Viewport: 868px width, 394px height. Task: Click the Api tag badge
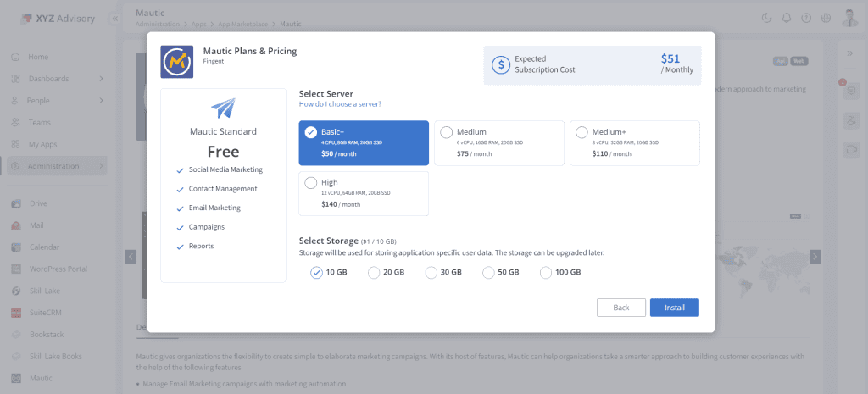click(781, 61)
